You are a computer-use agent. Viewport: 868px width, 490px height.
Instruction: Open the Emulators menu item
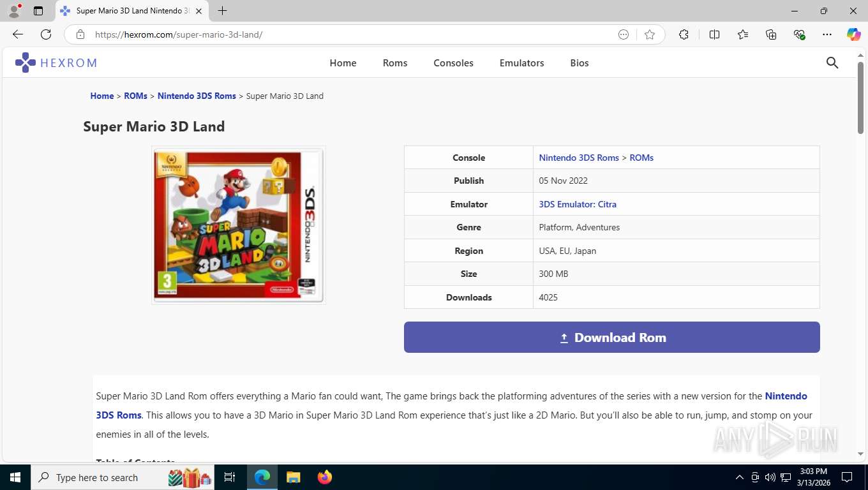pyautogui.click(x=521, y=63)
